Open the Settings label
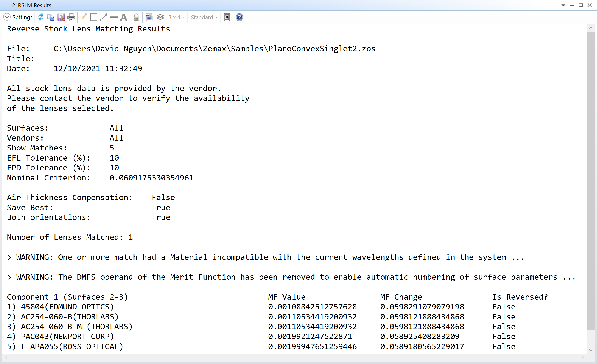The image size is (597, 364). click(22, 17)
